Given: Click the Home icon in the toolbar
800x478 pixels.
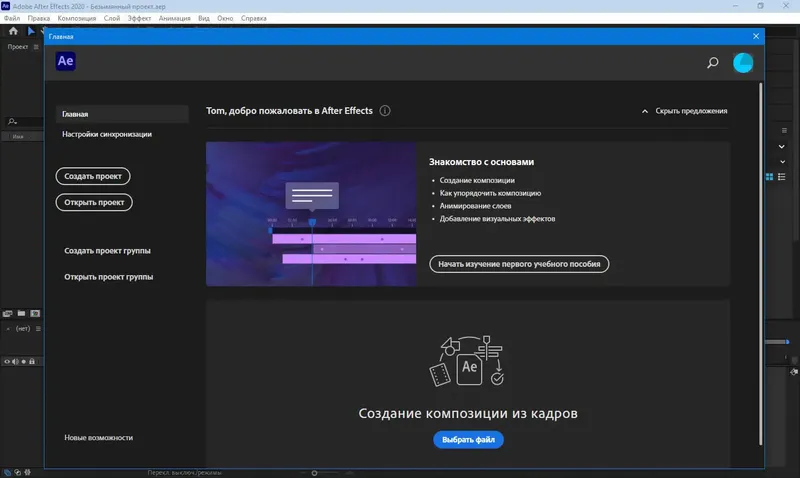Looking at the screenshot, I should click(x=13, y=31).
